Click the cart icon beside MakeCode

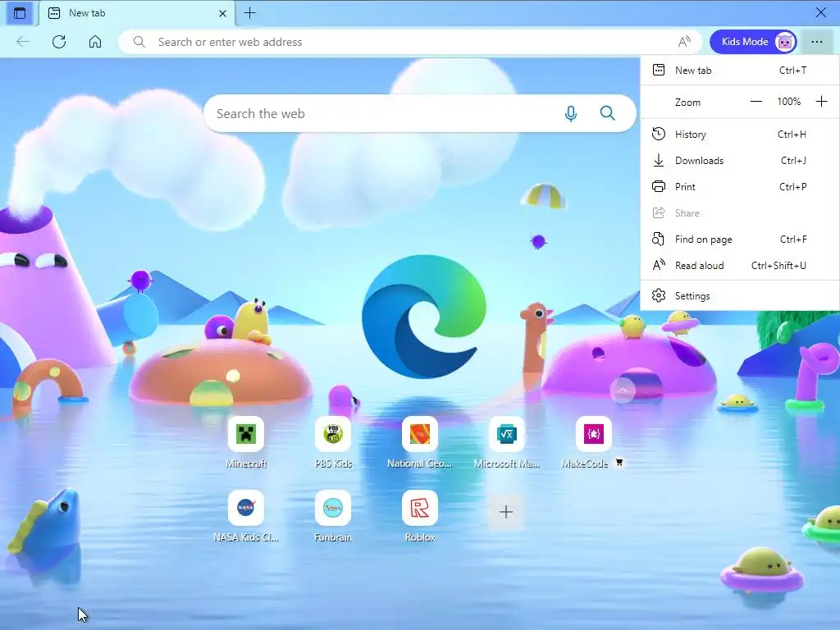619,463
